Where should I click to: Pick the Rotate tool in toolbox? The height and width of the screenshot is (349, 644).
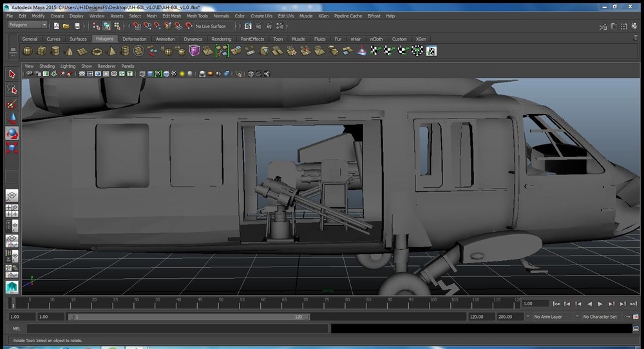pyautogui.click(x=12, y=134)
